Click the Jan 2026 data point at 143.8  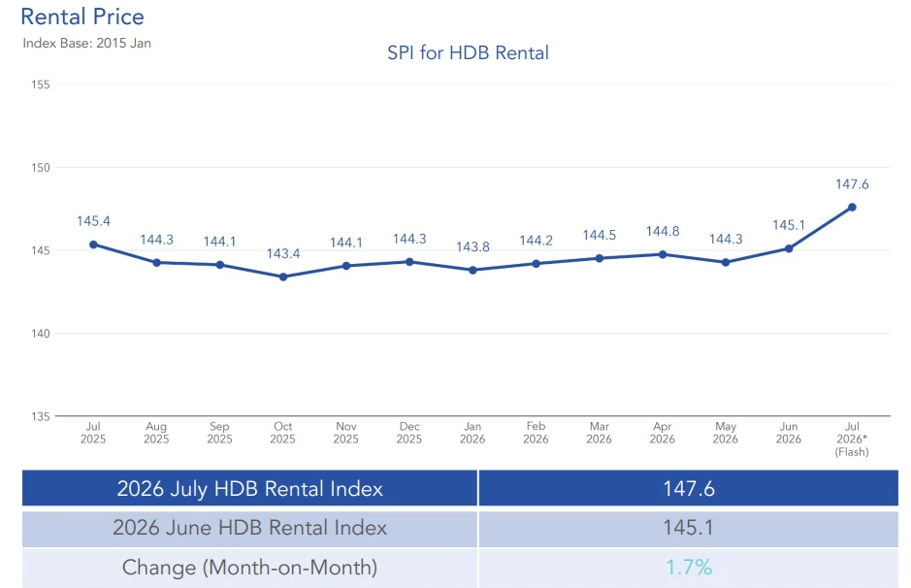pyautogui.click(x=472, y=270)
